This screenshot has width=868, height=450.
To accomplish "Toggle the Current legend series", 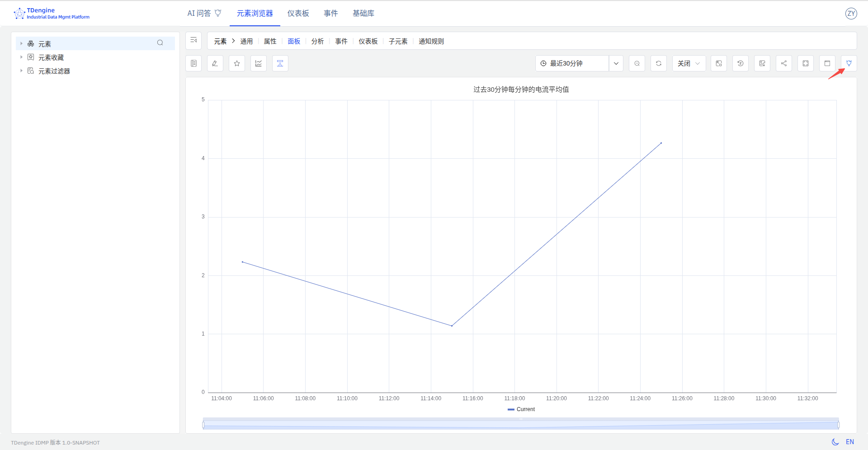I will pyautogui.click(x=521, y=409).
